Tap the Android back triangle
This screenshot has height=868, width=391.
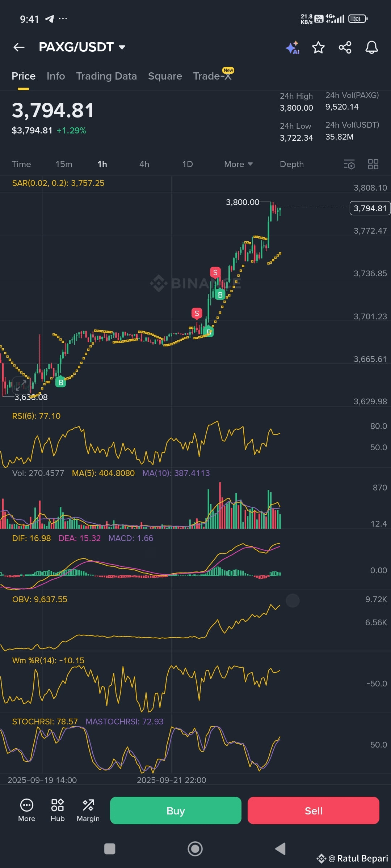(x=281, y=848)
